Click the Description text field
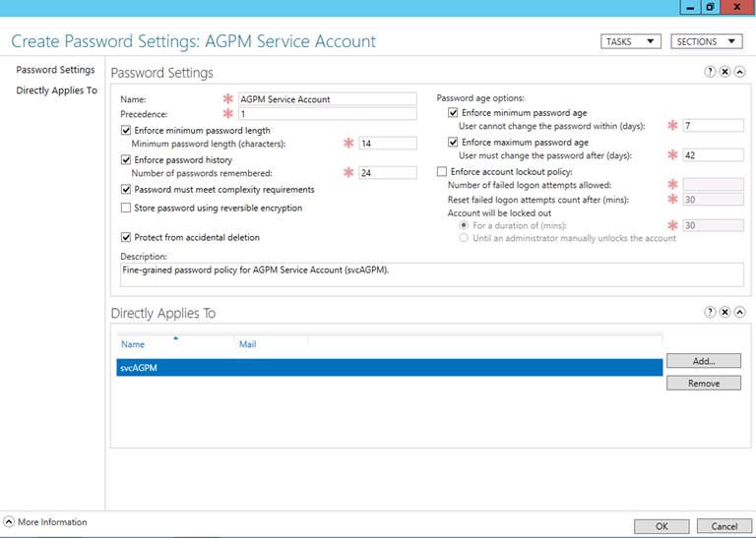This screenshot has height=538, width=756. pyautogui.click(x=430, y=274)
